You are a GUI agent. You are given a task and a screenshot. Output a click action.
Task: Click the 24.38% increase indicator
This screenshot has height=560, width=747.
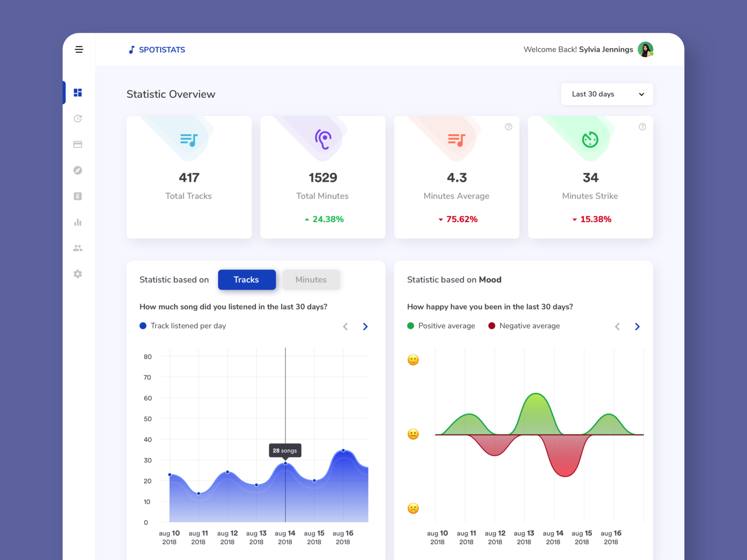click(x=324, y=219)
